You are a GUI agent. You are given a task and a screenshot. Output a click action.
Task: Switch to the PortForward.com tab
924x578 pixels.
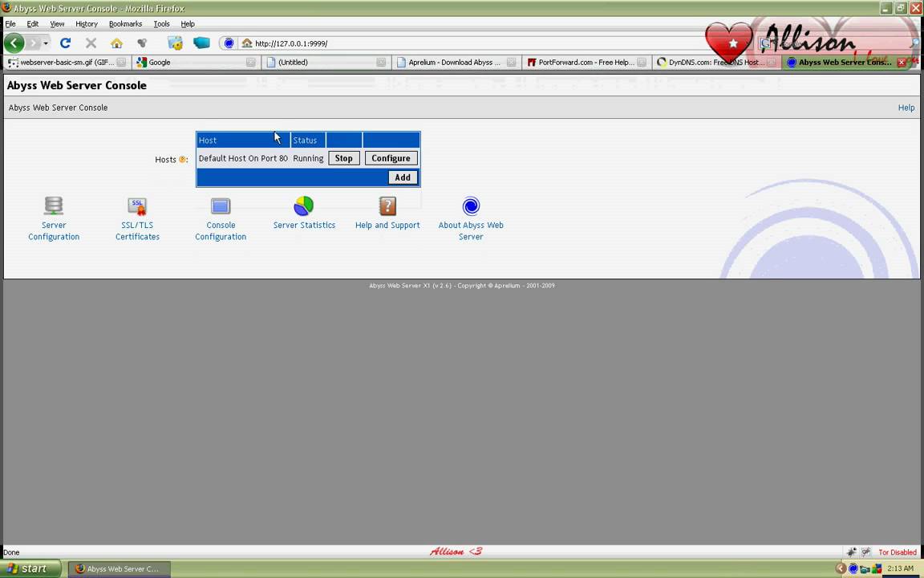(x=586, y=62)
